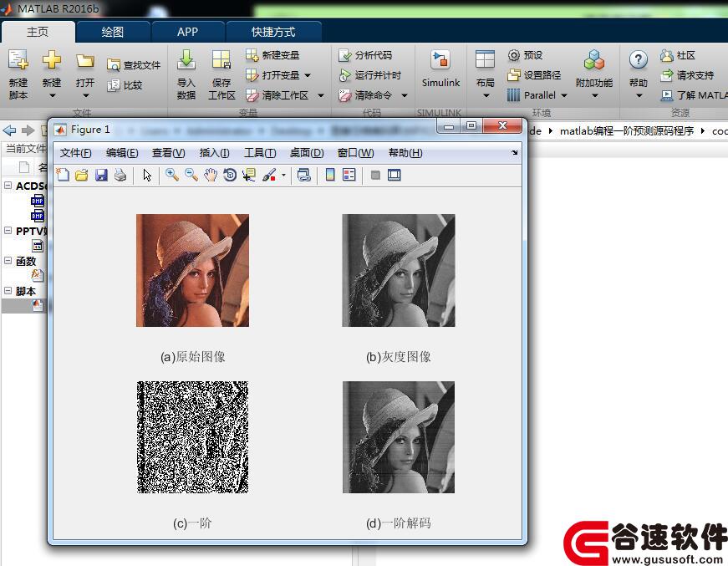Print the figure from the toolbar
Image resolution: width=728 pixels, height=566 pixels.
(120, 175)
